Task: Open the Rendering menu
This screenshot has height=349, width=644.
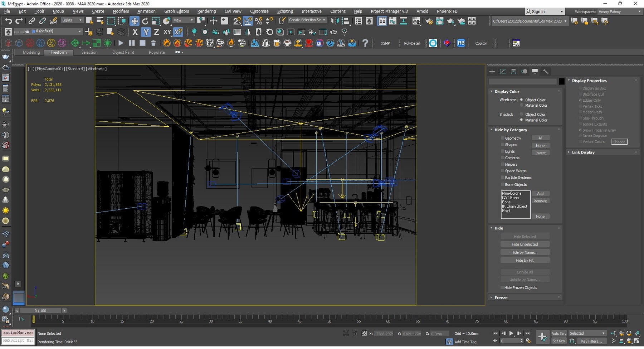Action: pyautogui.click(x=206, y=11)
